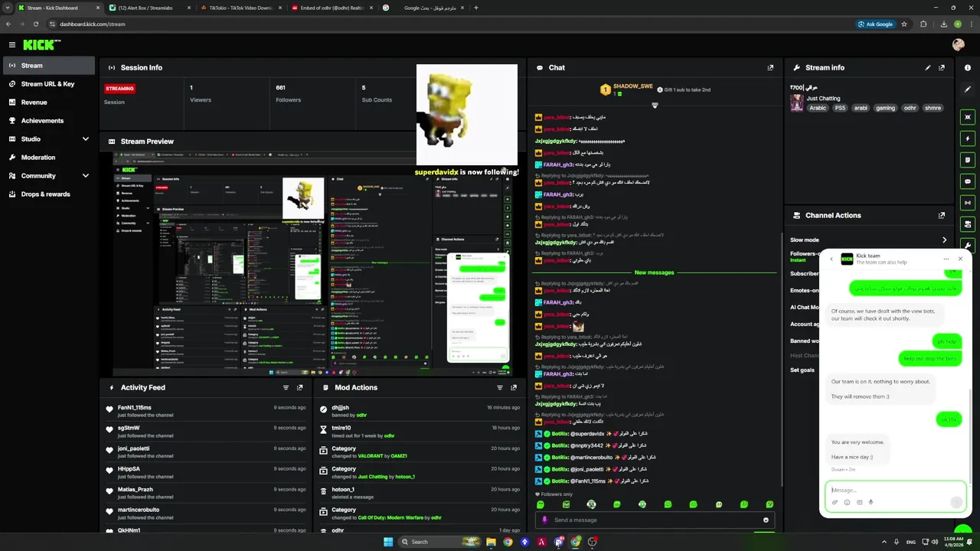Screen dimensions: 980x551
Task: Open Drops & rewards in the sidebar
Action: pos(47,194)
